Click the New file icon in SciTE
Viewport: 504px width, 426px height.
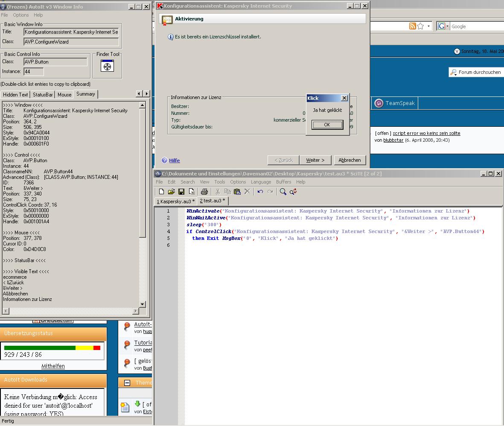click(161, 192)
